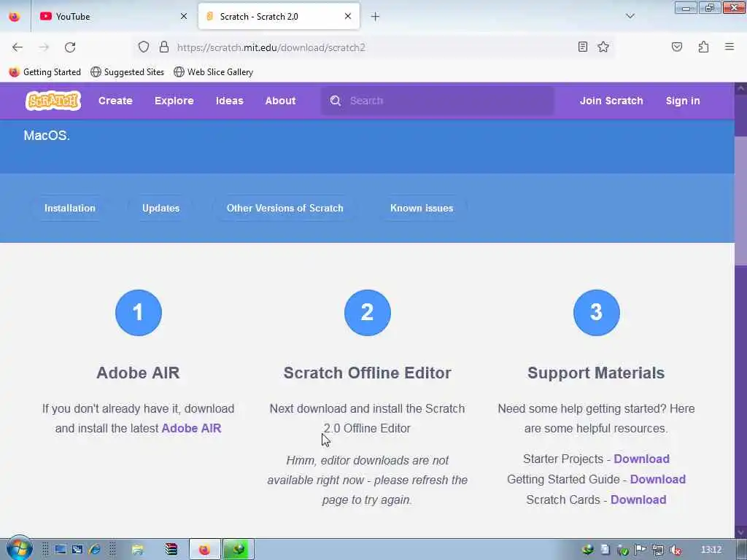Launch Internet Explorer from quick launch
The width and height of the screenshot is (747, 560).
point(94,550)
